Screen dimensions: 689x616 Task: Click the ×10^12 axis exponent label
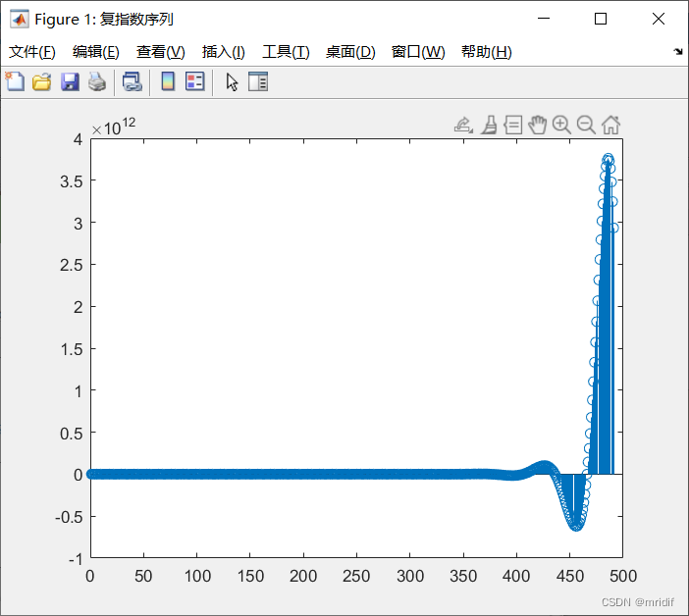click(114, 127)
